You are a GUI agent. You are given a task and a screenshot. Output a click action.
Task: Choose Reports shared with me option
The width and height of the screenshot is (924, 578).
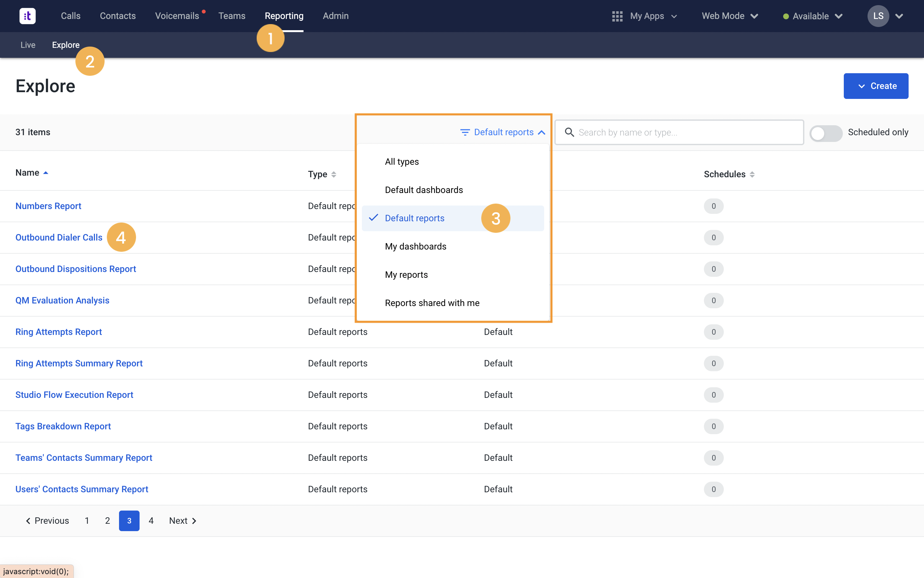pyautogui.click(x=453, y=303)
